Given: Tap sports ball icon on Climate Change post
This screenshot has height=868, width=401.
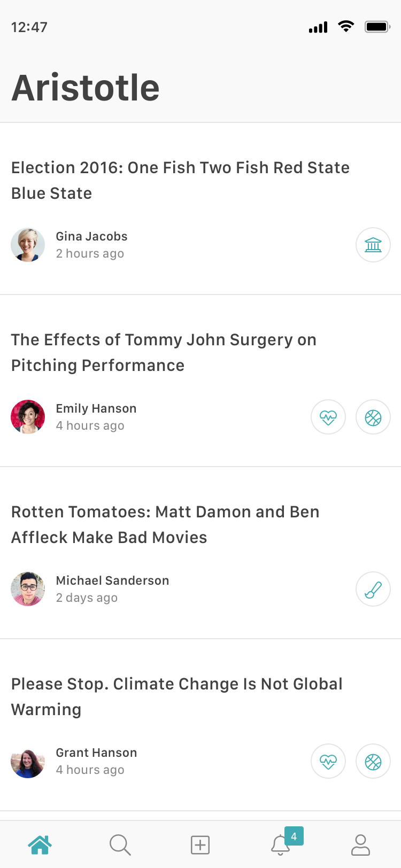Looking at the screenshot, I should pos(373,761).
